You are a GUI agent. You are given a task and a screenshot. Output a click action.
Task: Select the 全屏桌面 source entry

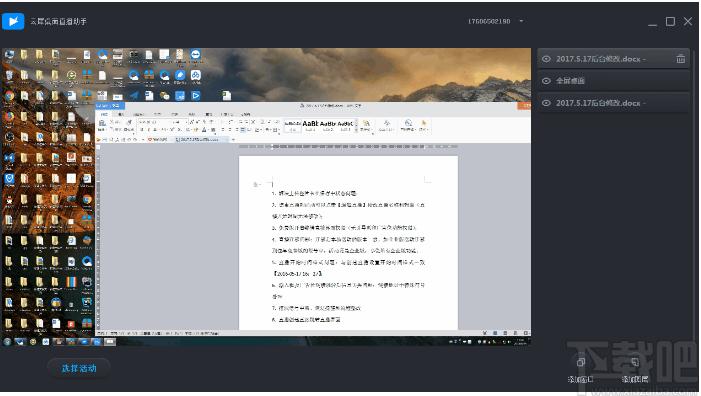pos(613,81)
